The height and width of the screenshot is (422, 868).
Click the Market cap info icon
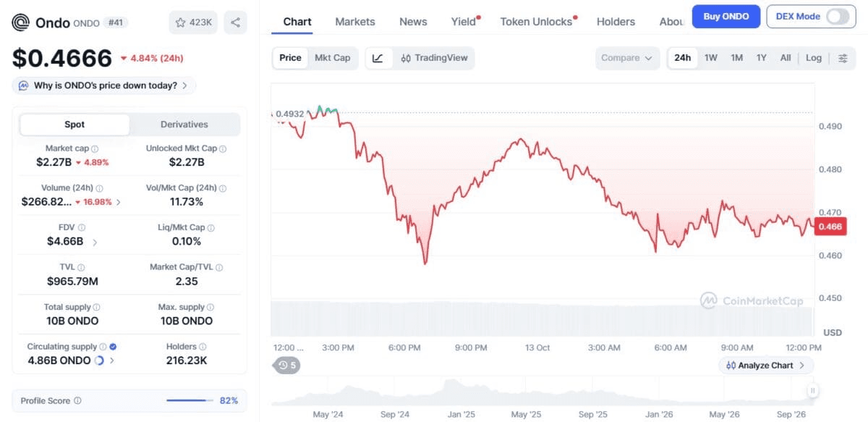(x=95, y=148)
